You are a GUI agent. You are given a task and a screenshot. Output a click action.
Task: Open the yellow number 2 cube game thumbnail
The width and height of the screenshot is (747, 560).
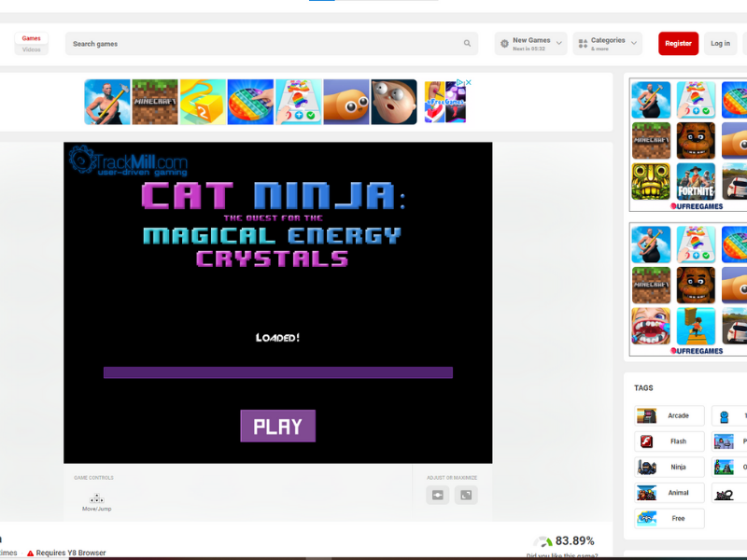(x=203, y=102)
